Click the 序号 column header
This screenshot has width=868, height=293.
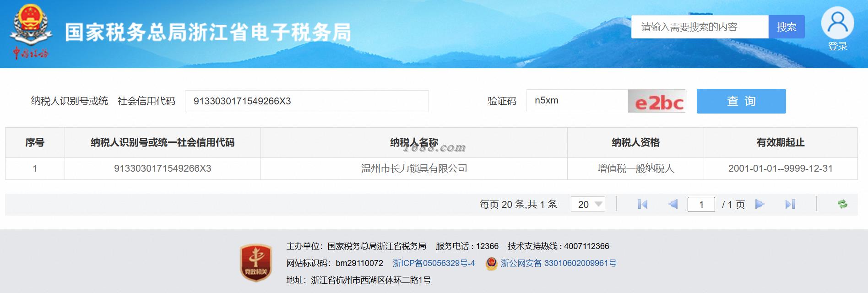35,142
